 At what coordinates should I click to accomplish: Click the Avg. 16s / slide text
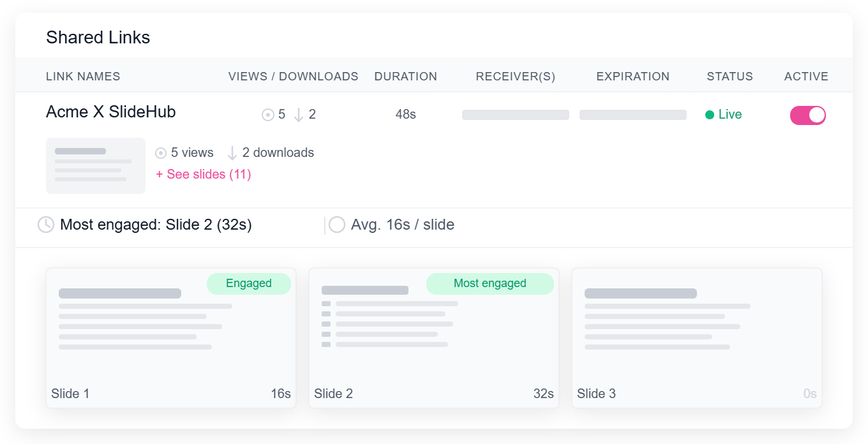(403, 225)
